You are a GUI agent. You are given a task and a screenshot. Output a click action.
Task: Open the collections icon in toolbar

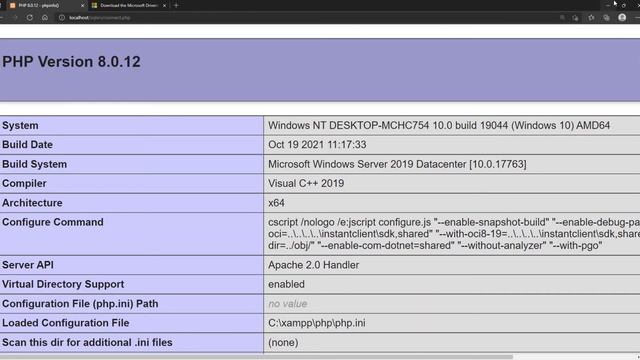click(606, 18)
